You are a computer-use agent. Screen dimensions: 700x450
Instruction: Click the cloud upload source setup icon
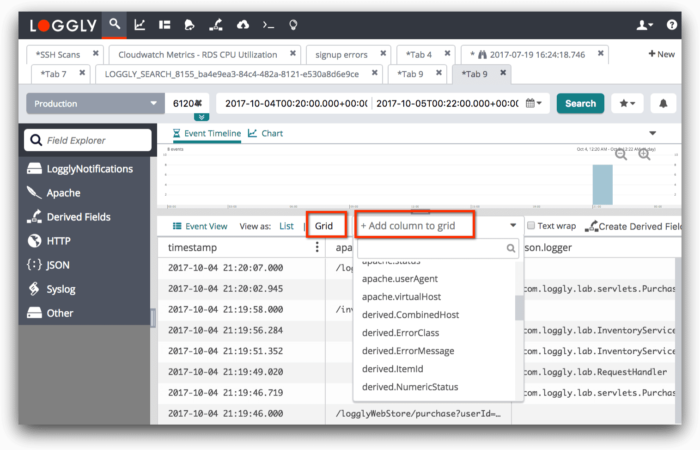click(x=242, y=24)
